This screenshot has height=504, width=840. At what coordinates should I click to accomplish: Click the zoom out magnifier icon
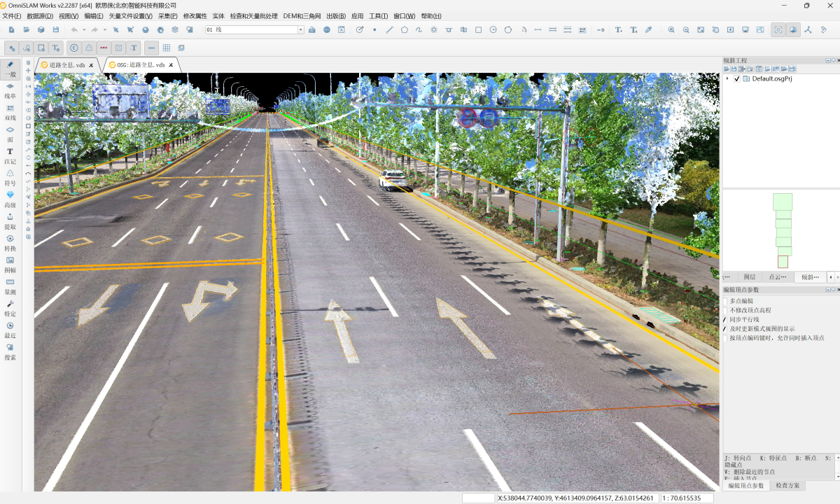pos(686,30)
